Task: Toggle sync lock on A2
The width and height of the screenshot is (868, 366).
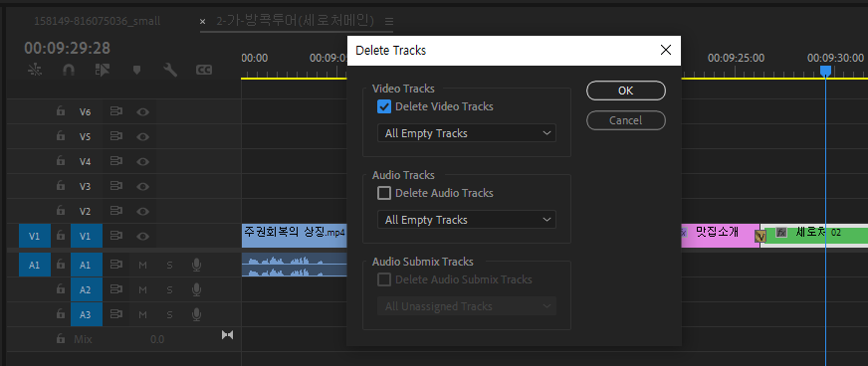Action: pyautogui.click(x=115, y=289)
